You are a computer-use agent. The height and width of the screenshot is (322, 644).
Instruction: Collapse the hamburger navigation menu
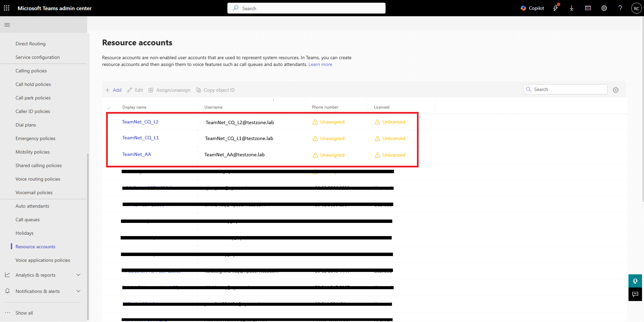click(x=7, y=25)
